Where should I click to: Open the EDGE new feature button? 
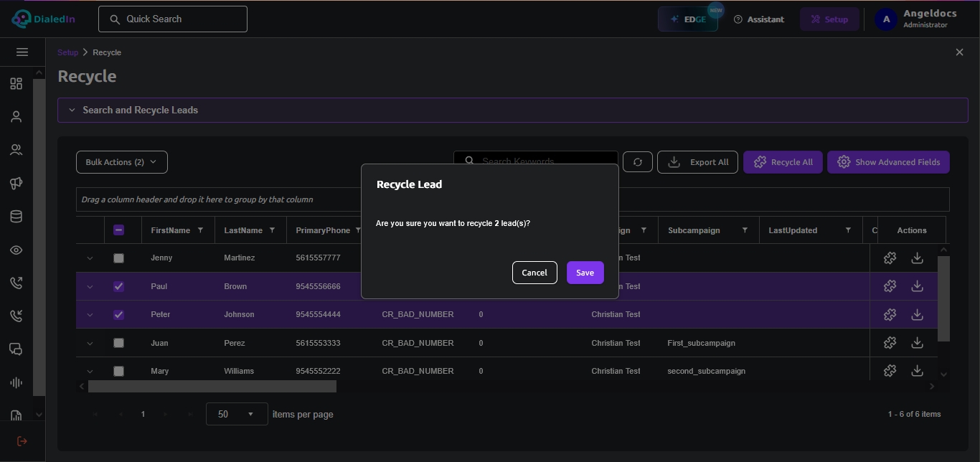(688, 19)
